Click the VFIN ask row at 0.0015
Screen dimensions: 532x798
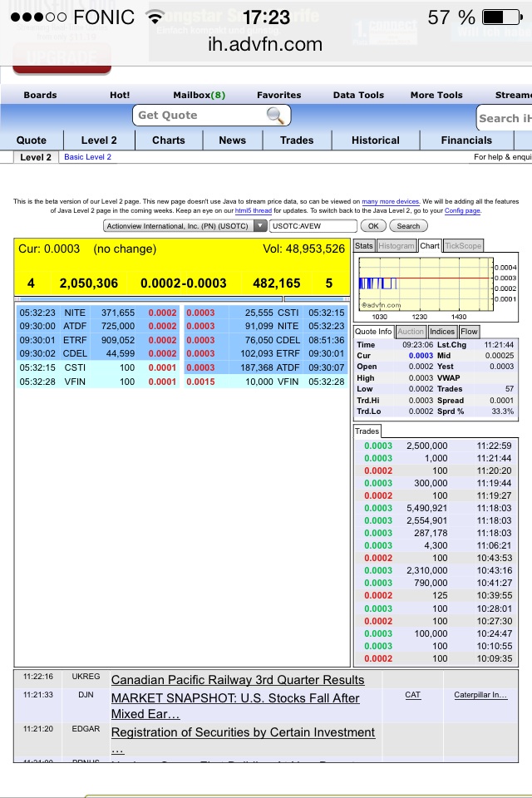click(265, 382)
